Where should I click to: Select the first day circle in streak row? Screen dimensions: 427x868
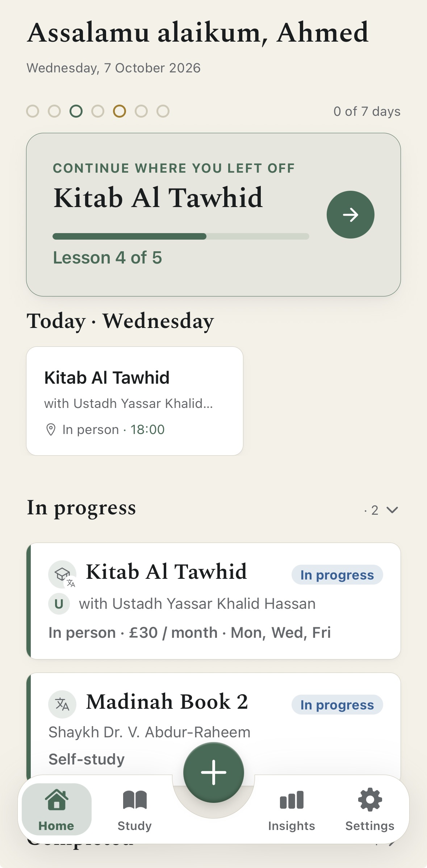33,111
